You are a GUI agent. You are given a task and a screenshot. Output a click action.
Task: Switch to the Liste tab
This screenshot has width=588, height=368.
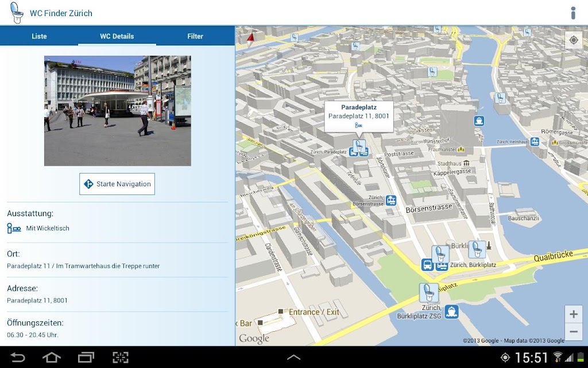tap(39, 36)
